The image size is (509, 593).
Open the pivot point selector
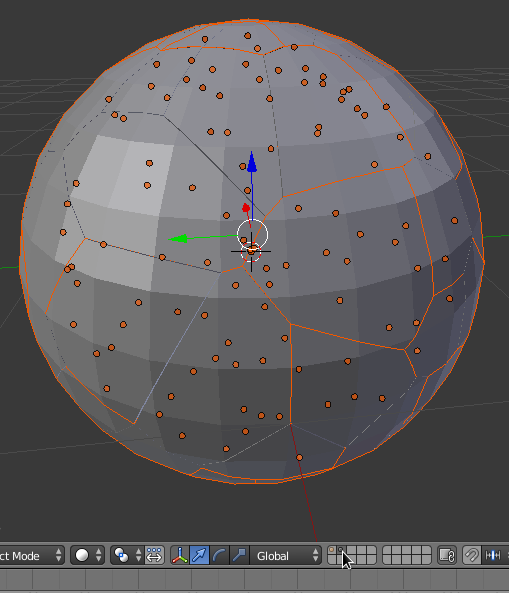click(x=127, y=556)
